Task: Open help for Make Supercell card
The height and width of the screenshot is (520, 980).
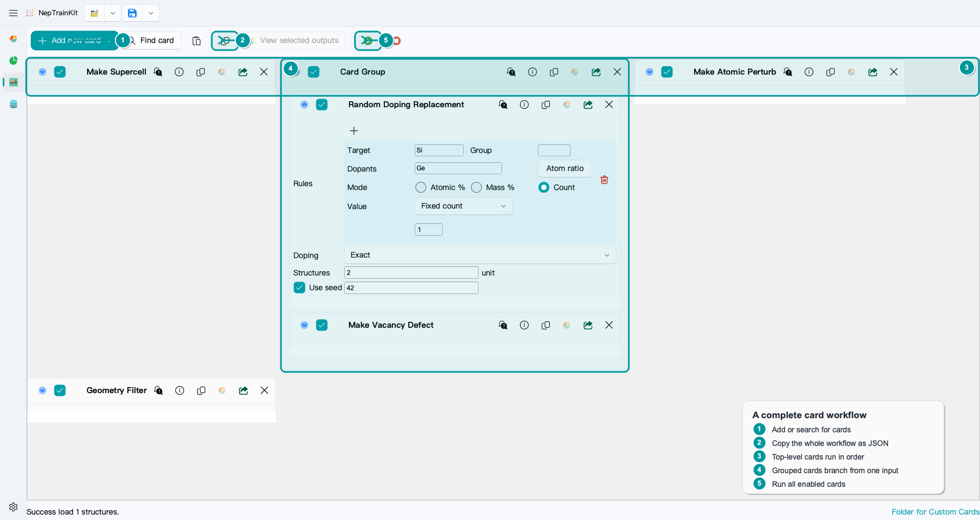Action: (x=158, y=72)
